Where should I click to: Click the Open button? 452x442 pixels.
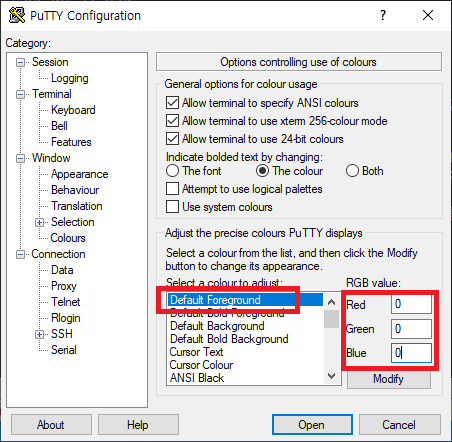312,425
